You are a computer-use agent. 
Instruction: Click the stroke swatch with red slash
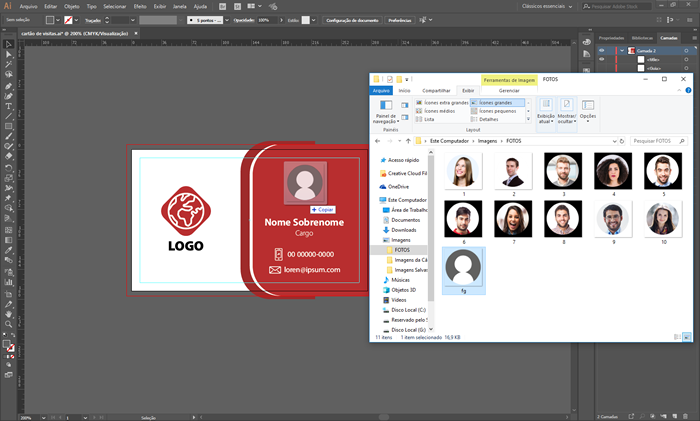(68, 20)
